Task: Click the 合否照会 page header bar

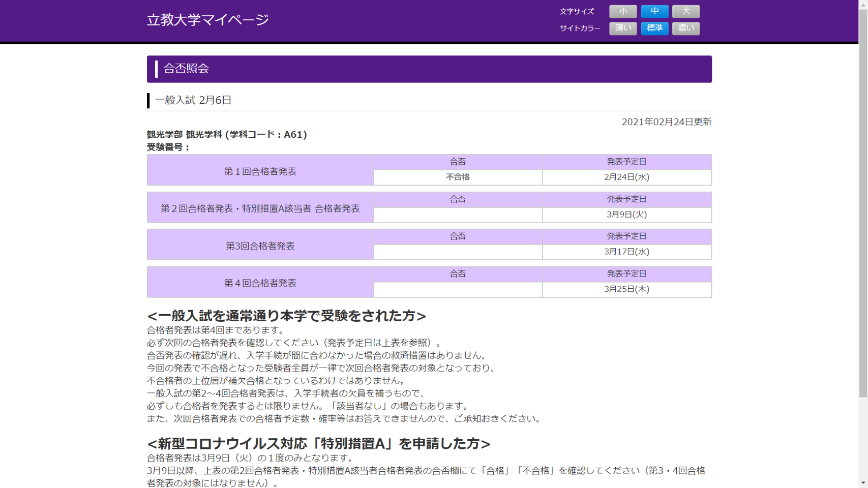Action: tap(429, 69)
